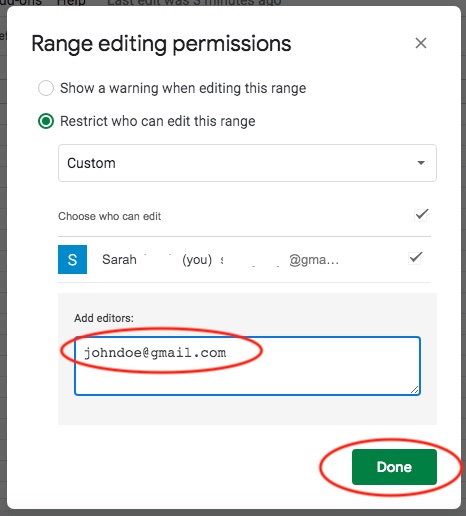Grab the textarea resize handle corner
Viewport: 466px width, 516px height.
pyautogui.click(x=414, y=389)
